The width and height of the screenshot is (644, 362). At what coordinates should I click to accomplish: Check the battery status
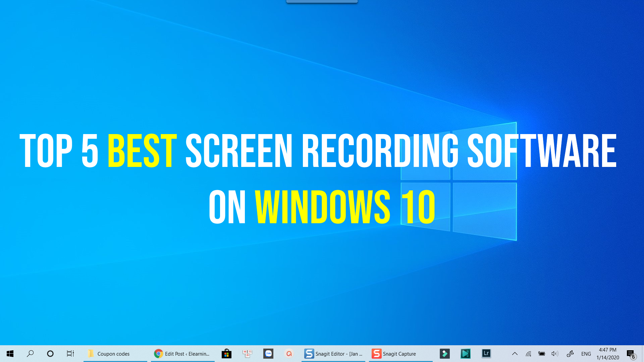tap(541, 354)
